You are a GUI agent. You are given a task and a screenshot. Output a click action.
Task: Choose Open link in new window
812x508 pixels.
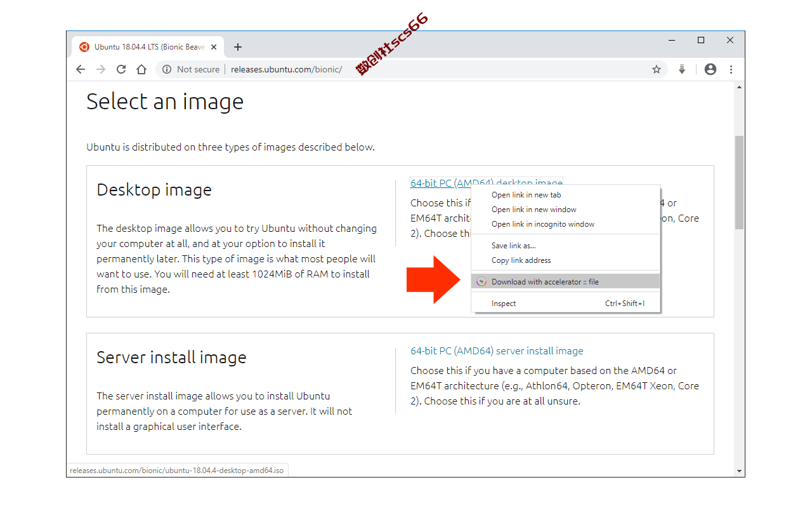click(x=566, y=210)
